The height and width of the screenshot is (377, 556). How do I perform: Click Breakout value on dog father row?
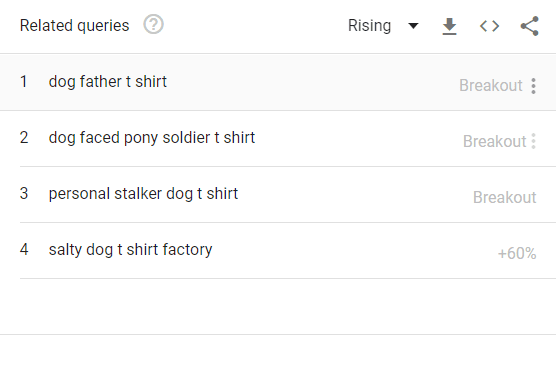(x=491, y=85)
